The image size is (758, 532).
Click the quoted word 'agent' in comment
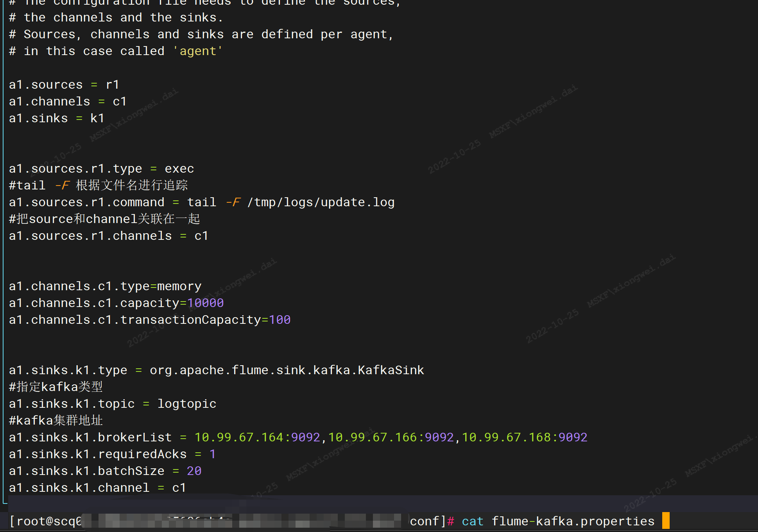(198, 51)
